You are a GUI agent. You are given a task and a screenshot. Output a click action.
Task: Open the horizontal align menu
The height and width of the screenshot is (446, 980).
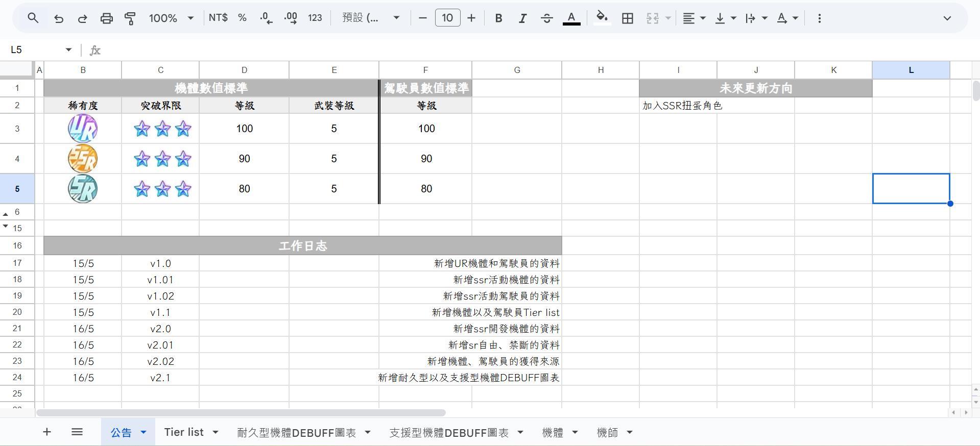pyautogui.click(x=694, y=18)
